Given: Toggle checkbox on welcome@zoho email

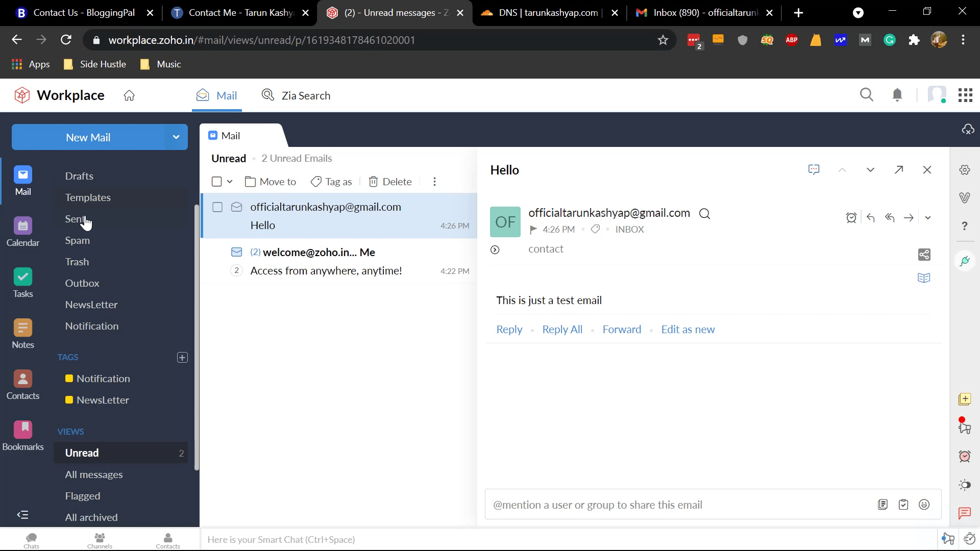Looking at the screenshot, I should pyautogui.click(x=217, y=253).
